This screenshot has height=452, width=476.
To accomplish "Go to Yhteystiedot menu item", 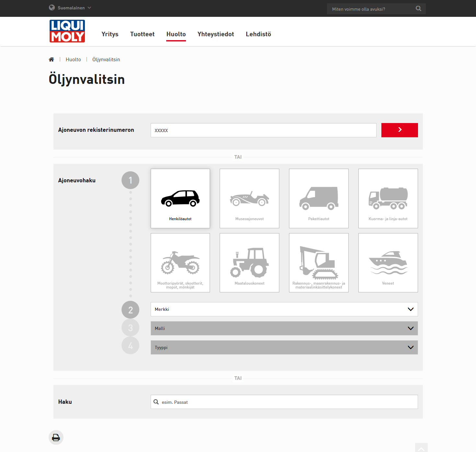I will [x=215, y=34].
